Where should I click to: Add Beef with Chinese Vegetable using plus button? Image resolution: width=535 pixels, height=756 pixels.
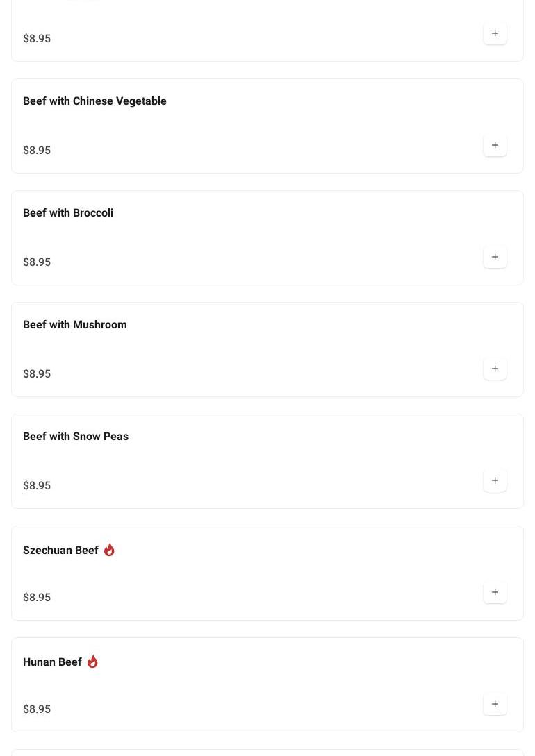(x=495, y=145)
